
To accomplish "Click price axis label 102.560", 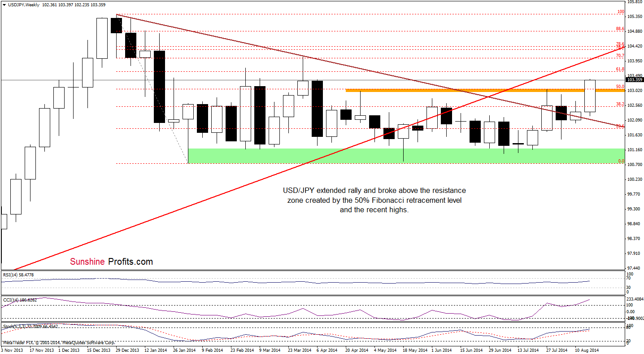I will 634,105.
